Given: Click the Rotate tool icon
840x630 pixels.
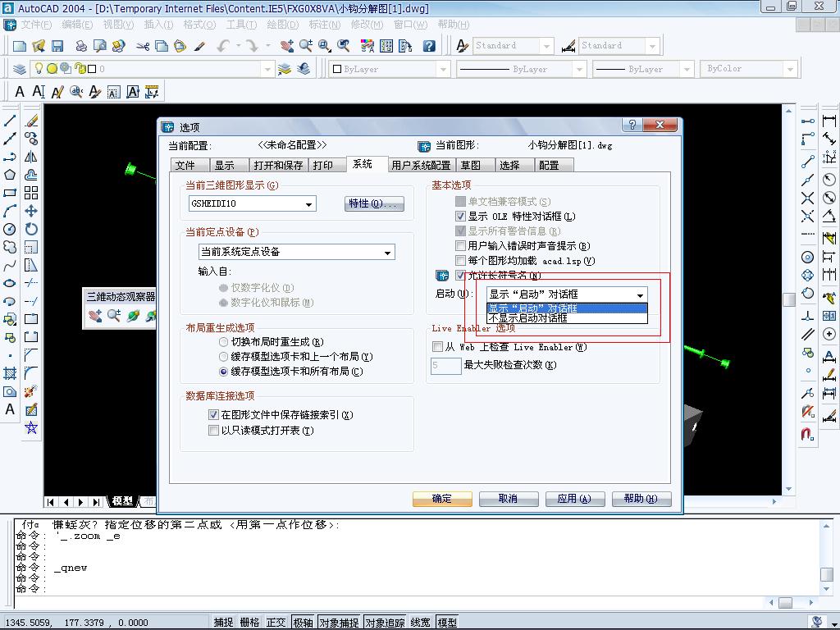Looking at the screenshot, I should 31,230.
